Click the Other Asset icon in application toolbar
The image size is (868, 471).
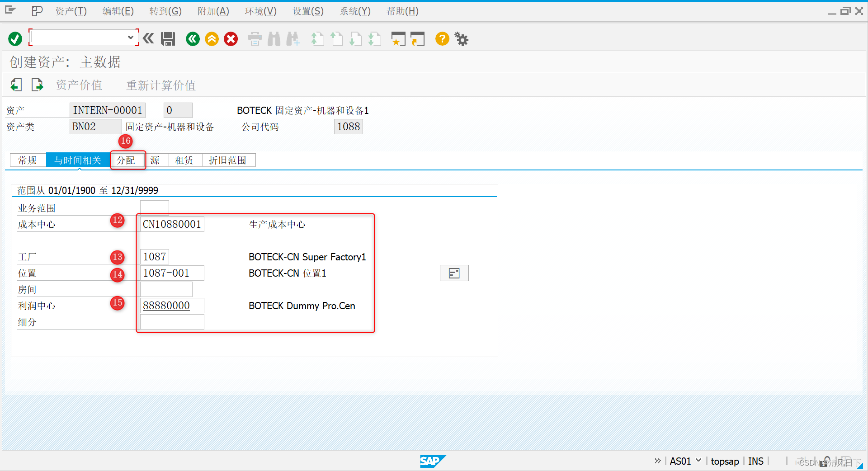(16, 85)
